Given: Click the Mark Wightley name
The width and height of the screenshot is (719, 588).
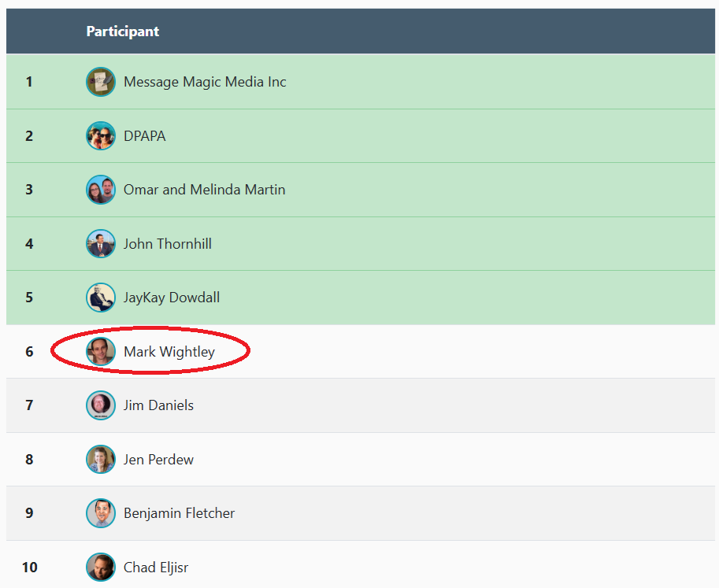Looking at the screenshot, I should [x=169, y=352].
